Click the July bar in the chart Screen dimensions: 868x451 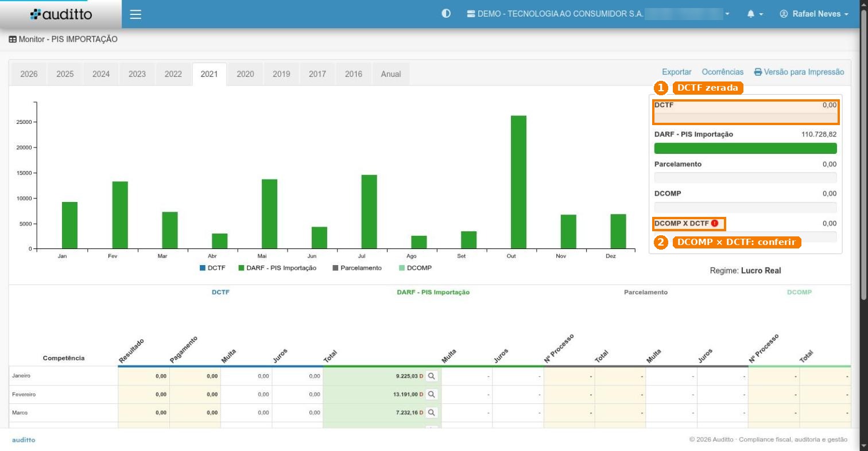369,212
